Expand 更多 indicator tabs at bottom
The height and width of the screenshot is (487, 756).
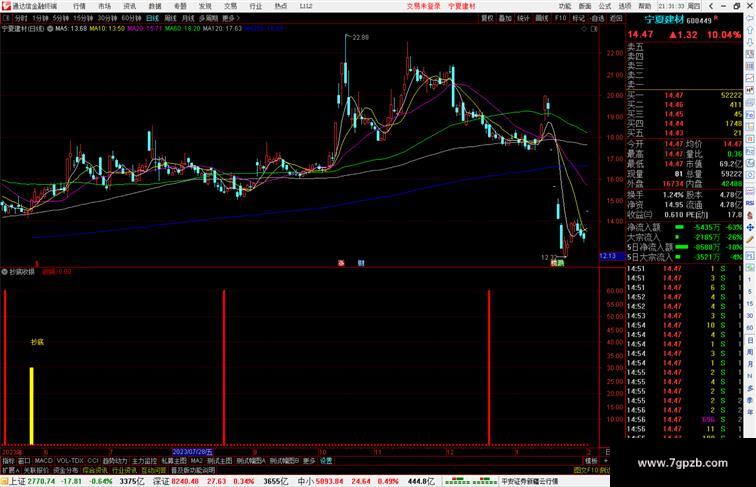click(x=309, y=461)
